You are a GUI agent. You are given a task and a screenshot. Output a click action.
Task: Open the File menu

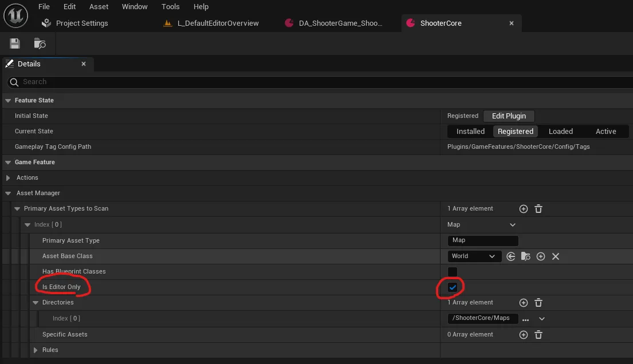(44, 6)
